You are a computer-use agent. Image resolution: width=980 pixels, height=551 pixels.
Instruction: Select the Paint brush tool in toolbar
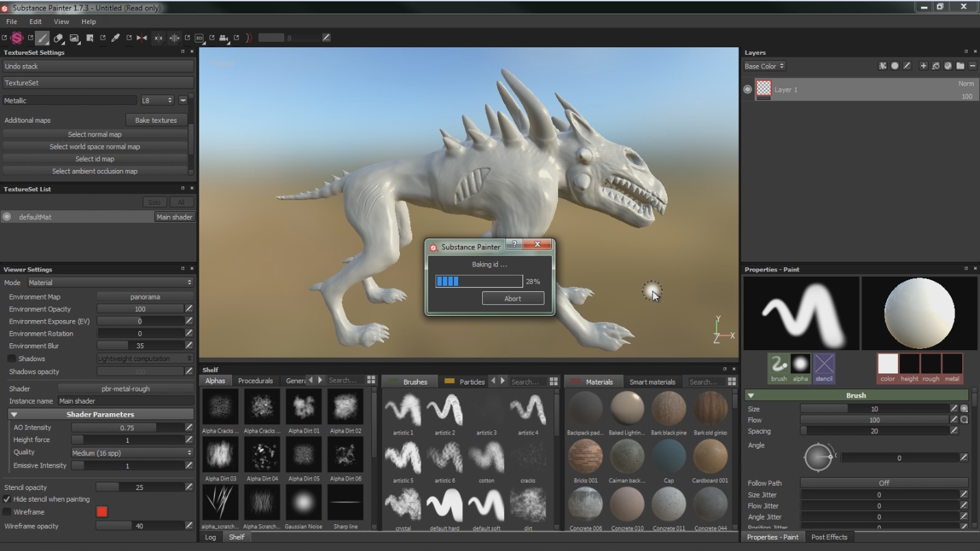point(42,38)
